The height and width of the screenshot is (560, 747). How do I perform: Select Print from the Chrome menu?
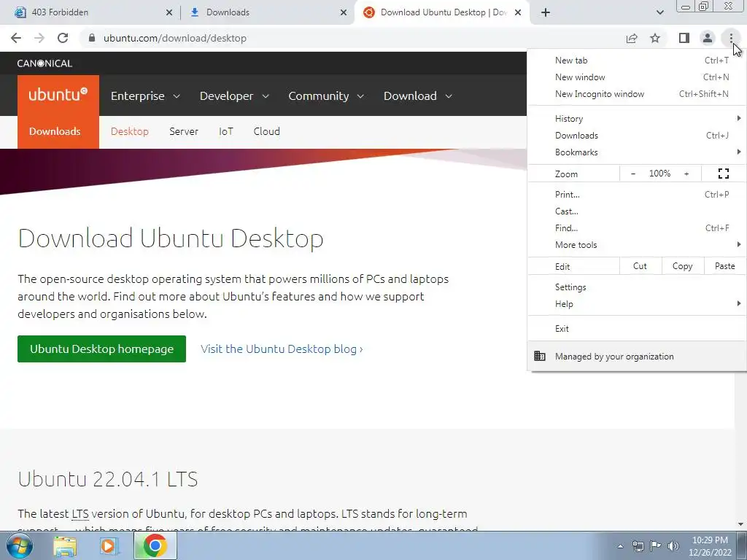636,194
